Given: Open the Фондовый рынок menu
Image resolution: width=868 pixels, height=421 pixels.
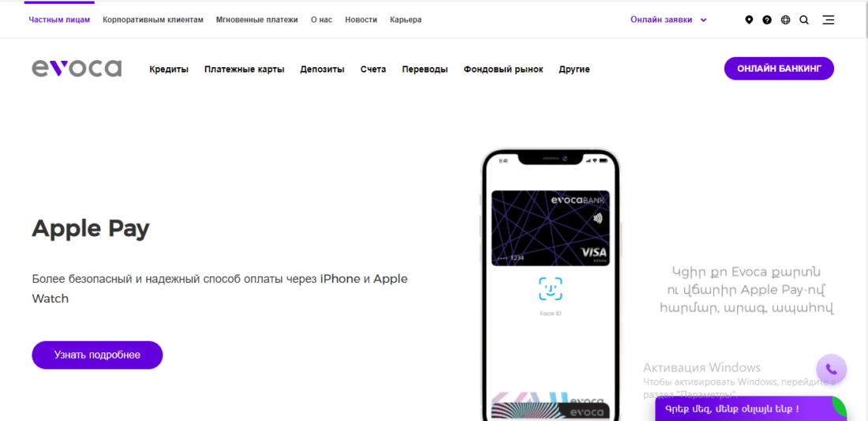Looking at the screenshot, I should (x=503, y=70).
